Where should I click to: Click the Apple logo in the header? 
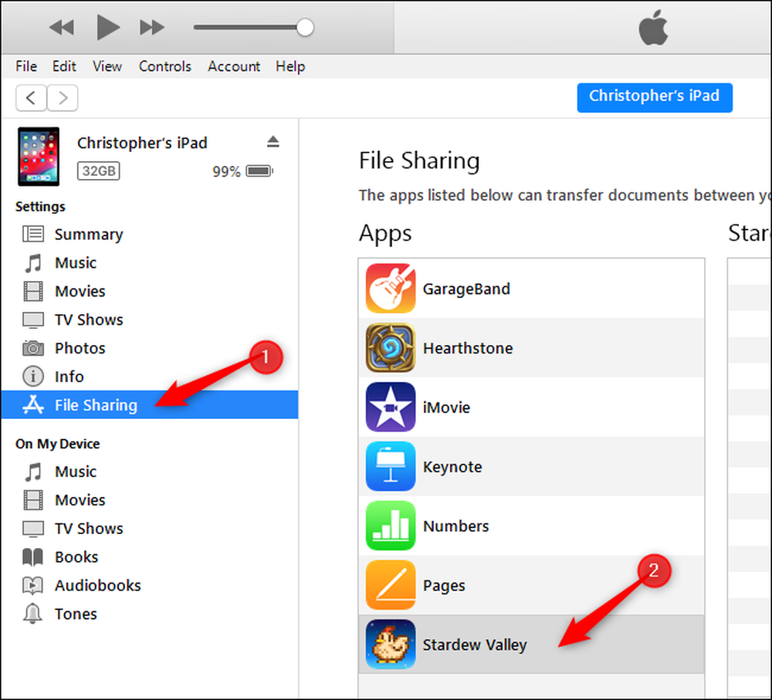point(653,29)
